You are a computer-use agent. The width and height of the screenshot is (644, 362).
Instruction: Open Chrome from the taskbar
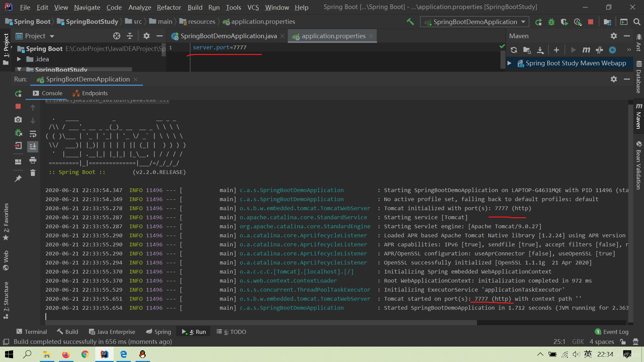pos(85,354)
